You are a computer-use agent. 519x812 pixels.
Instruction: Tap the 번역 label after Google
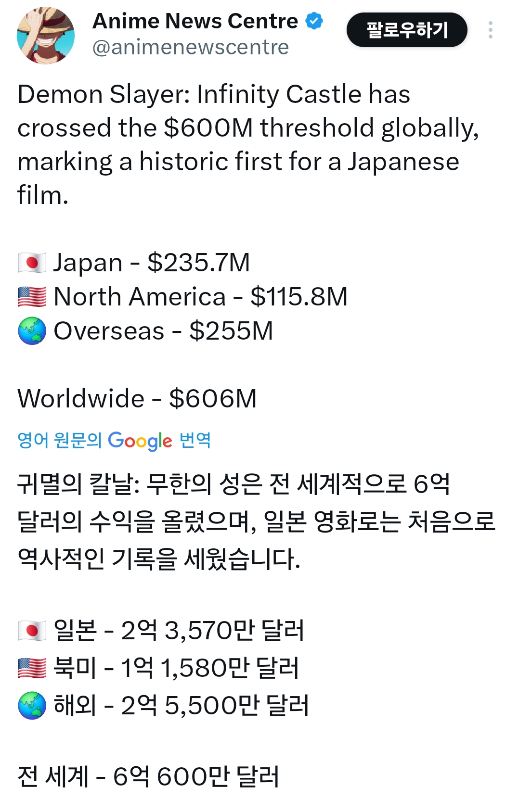195,440
